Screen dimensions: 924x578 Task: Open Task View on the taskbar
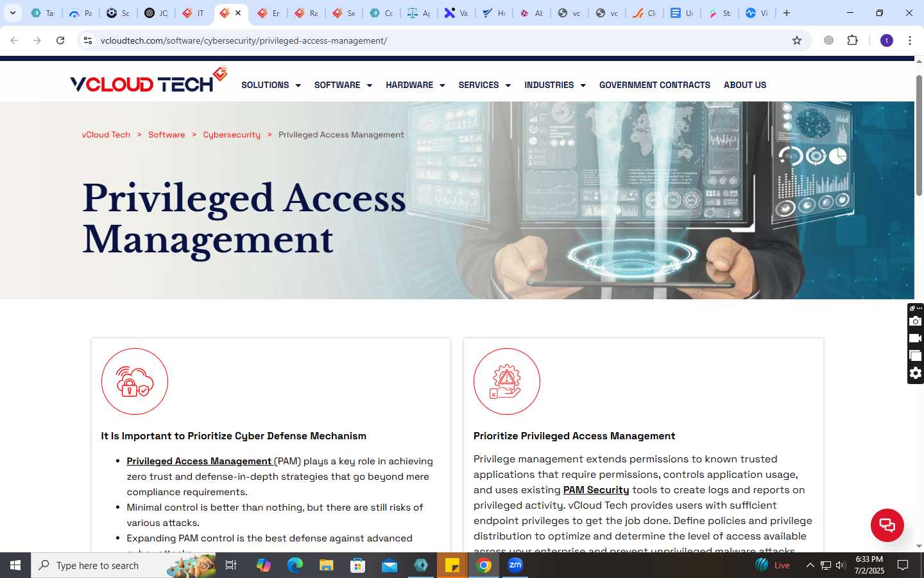tap(231, 565)
